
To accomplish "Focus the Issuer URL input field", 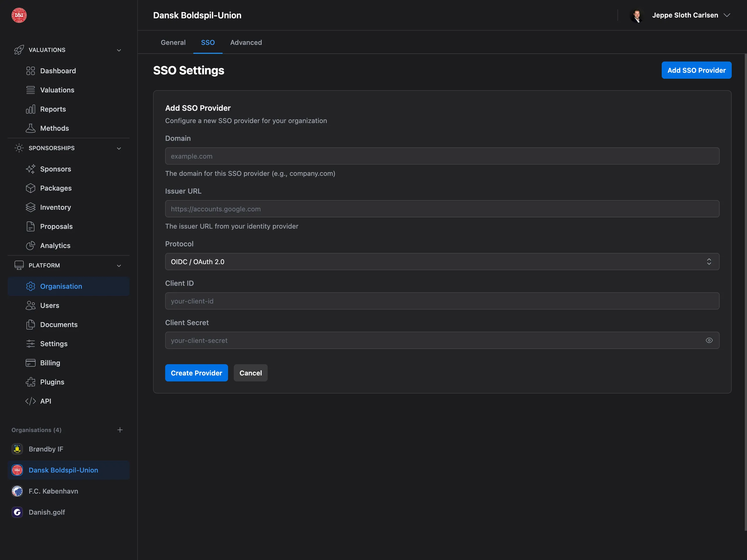I will [442, 209].
